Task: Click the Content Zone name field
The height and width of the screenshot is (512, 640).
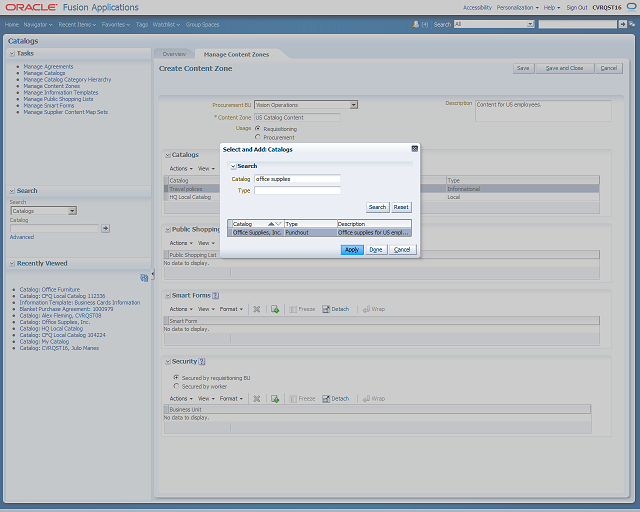Action: click(x=297, y=118)
